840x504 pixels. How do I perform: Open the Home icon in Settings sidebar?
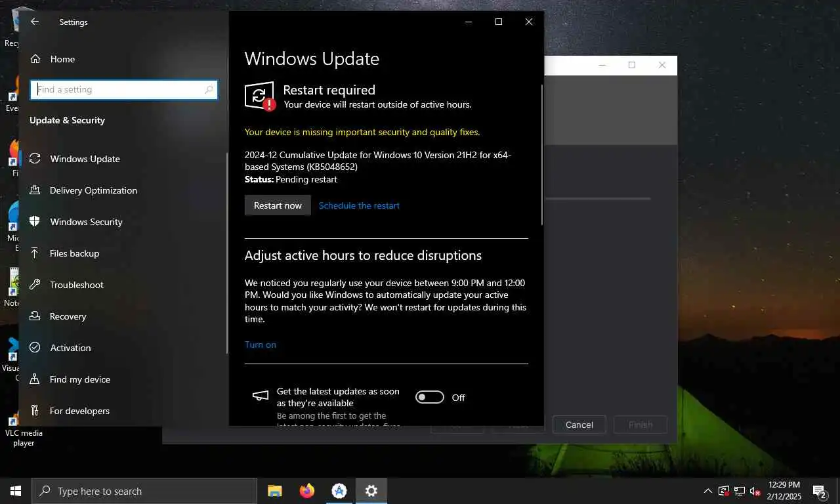pos(35,59)
